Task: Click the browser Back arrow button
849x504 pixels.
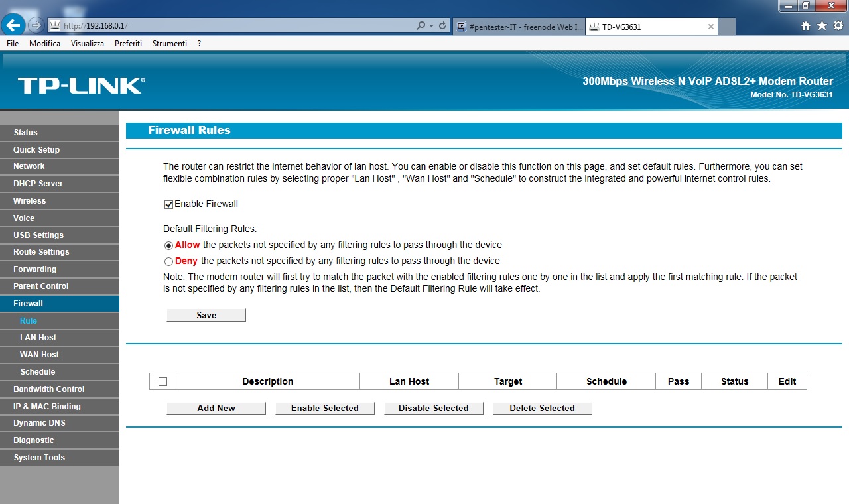Action: coord(13,25)
